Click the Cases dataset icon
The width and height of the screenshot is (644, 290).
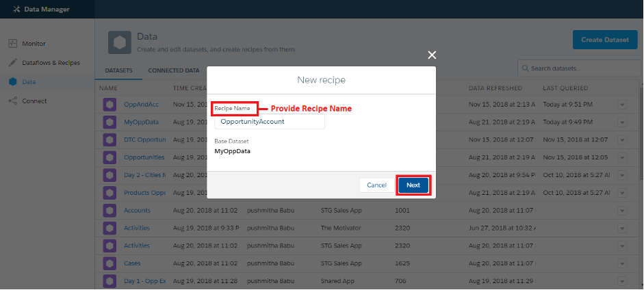pos(110,263)
